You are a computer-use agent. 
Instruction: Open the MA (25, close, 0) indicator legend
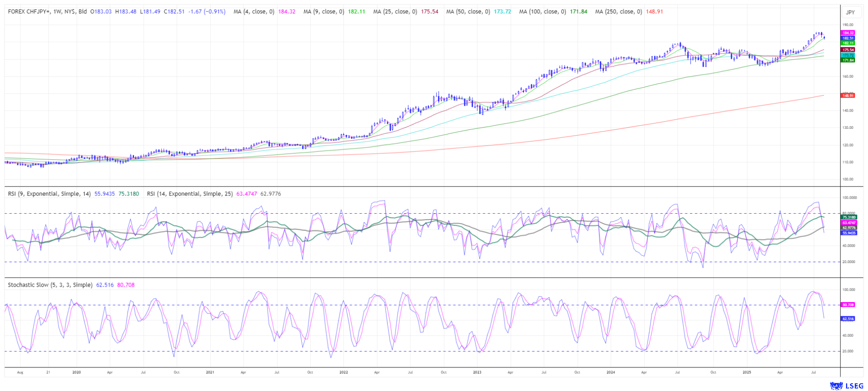395,12
